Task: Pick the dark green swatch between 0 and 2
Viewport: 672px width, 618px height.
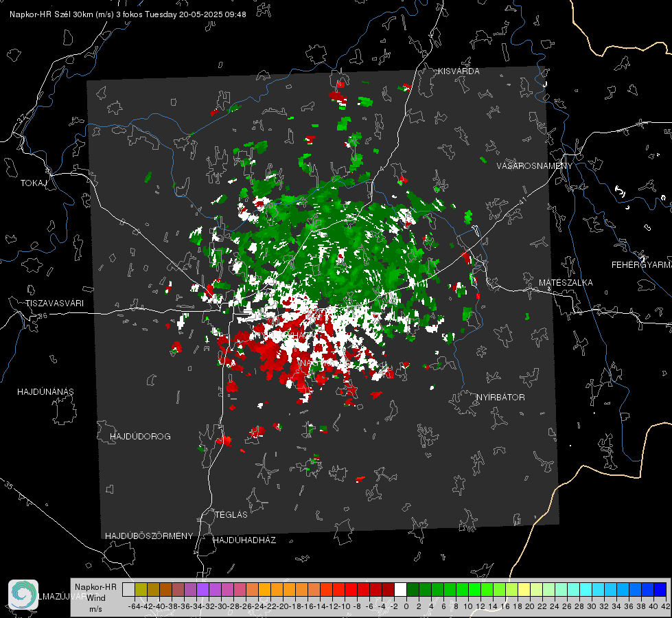Action: (413, 589)
